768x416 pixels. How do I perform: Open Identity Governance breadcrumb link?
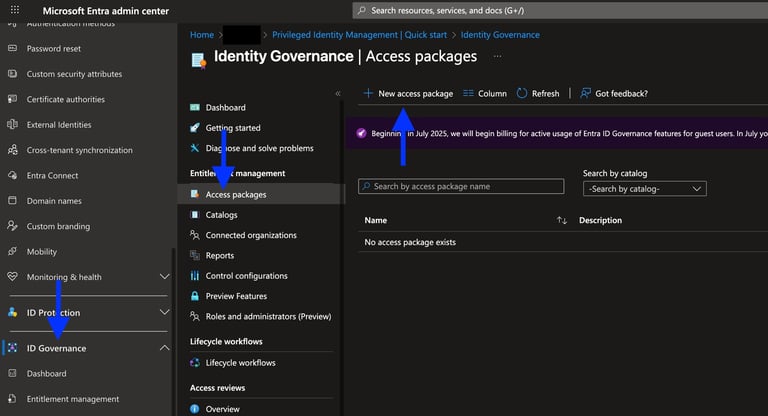pos(500,35)
